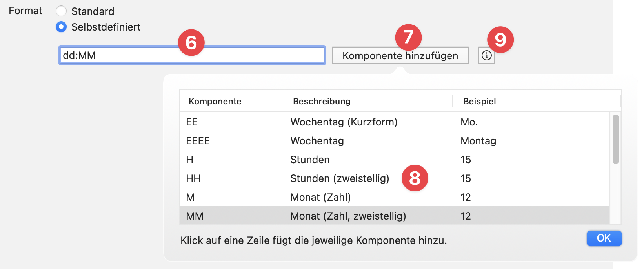Confirm the format with the OK button

(x=604, y=238)
